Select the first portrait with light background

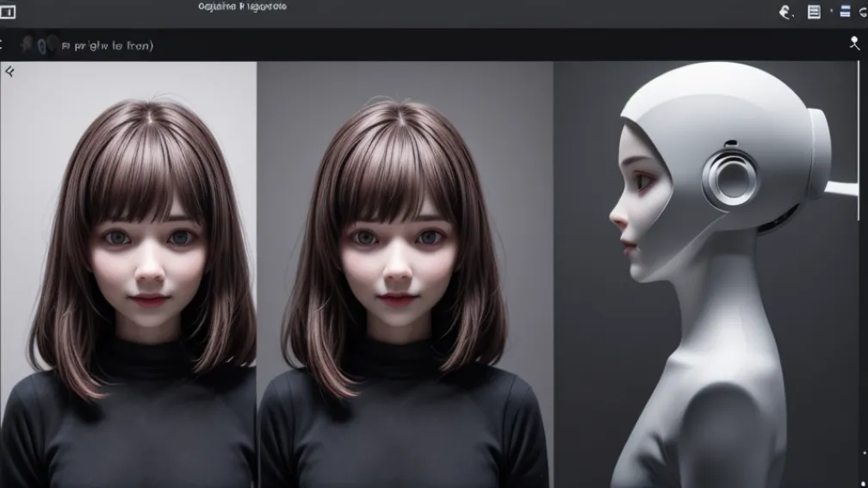point(127,275)
